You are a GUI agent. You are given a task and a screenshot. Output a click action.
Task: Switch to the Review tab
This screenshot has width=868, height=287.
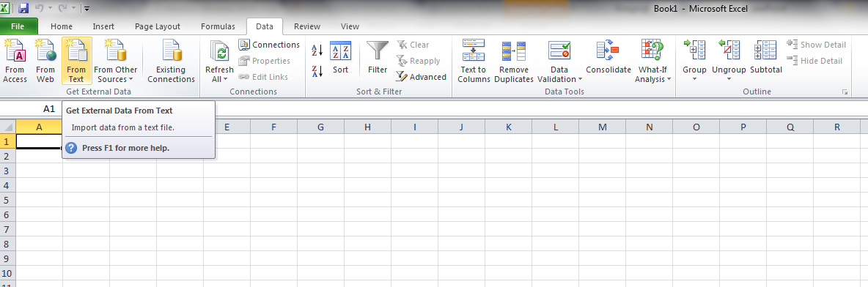(x=307, y=26)
